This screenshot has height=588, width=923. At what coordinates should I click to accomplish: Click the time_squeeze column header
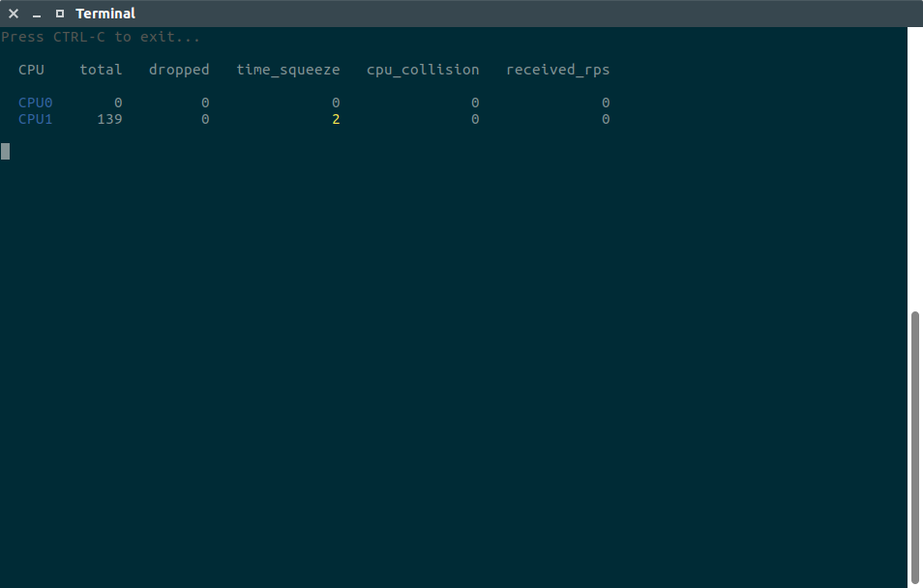pyautogui.click(x=288, y=70)
